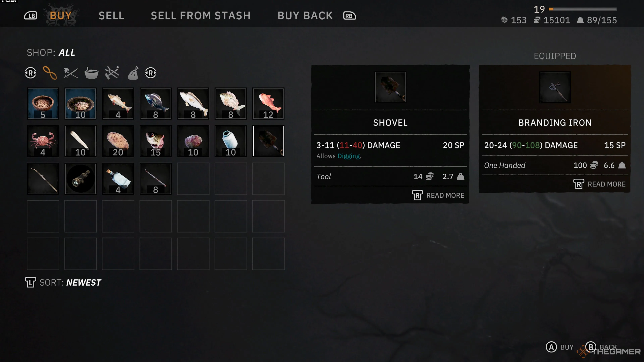Cycle filter right with R stick icon
The width and height of the screenshot is (644, 362).
click(x=150, y=73)
